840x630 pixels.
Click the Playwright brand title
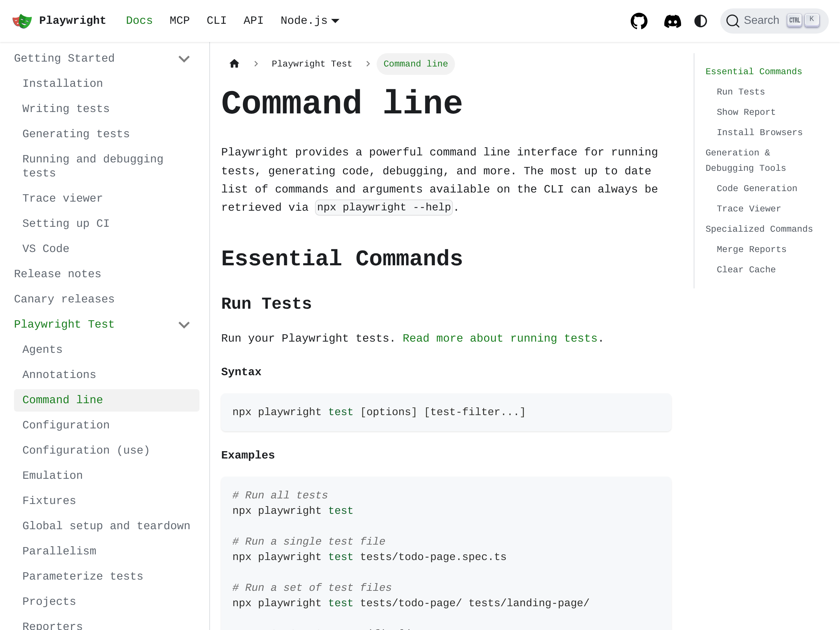(x=72, y=21)
